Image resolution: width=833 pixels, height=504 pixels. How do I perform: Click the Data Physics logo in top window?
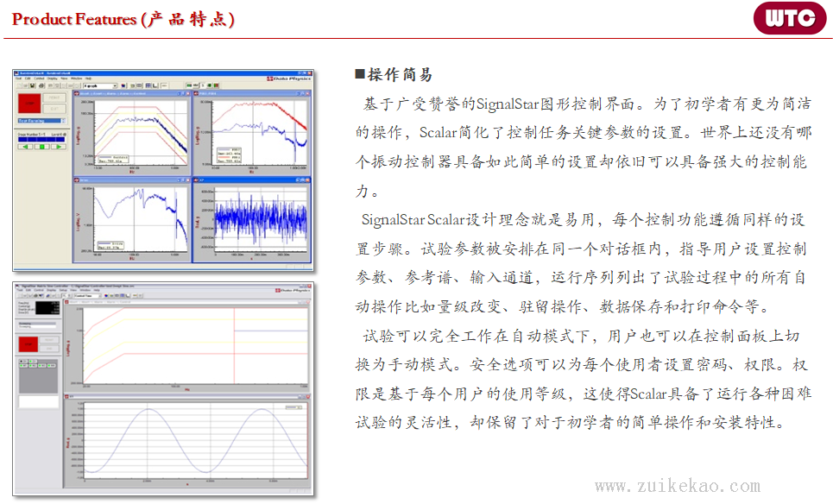click(x=289, y=79)
